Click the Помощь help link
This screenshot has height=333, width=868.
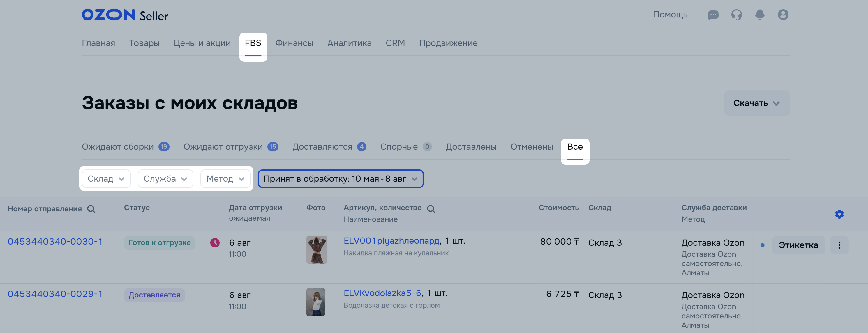(x=670, y=15)
